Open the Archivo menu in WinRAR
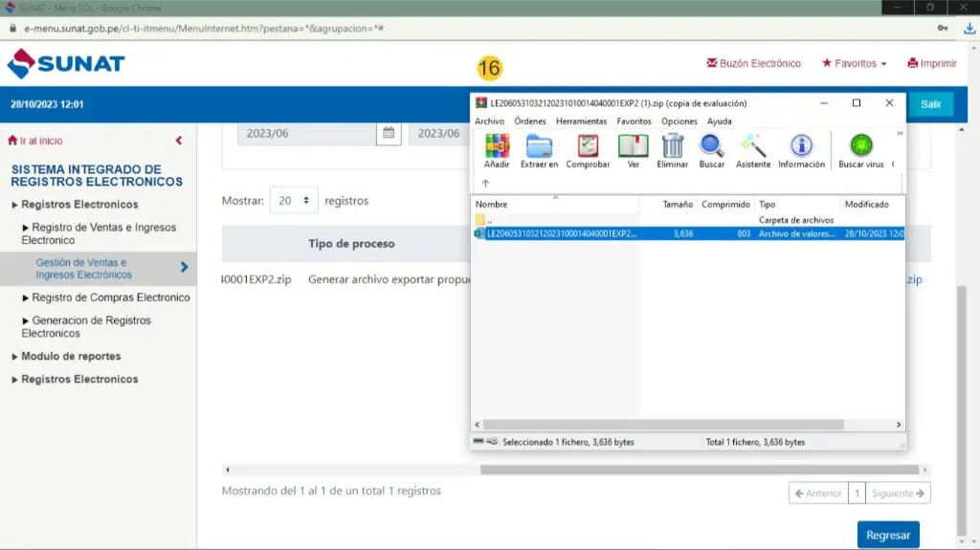The width and height of the screenshot is (980, 550). pos(489,121)
